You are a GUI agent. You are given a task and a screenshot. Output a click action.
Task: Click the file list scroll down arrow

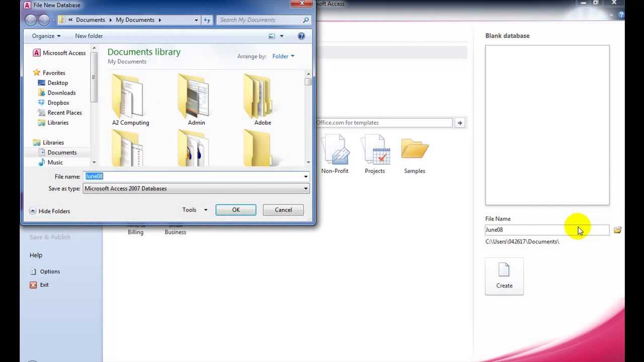point(308,162)
